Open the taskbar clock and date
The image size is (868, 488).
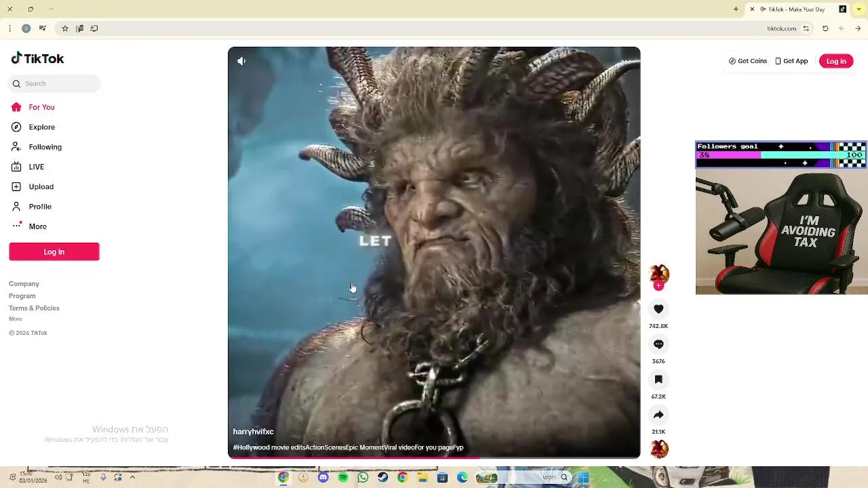[33, 477]
